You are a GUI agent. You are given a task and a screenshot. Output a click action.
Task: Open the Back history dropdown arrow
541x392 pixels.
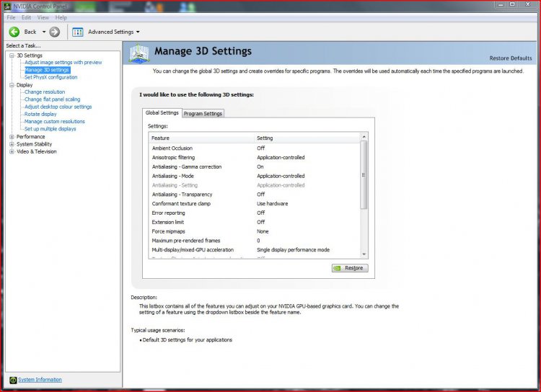pyautogui.click(x=44, y=32)
